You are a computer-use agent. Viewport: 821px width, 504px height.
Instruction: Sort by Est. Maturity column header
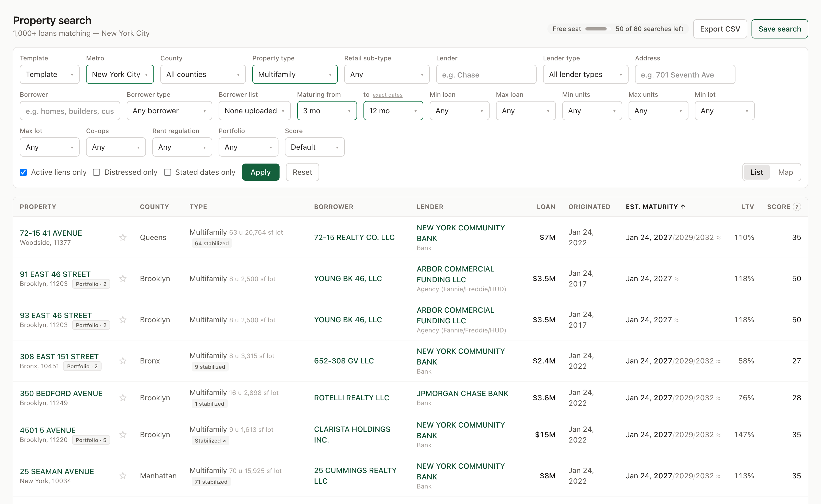point(655,207)
